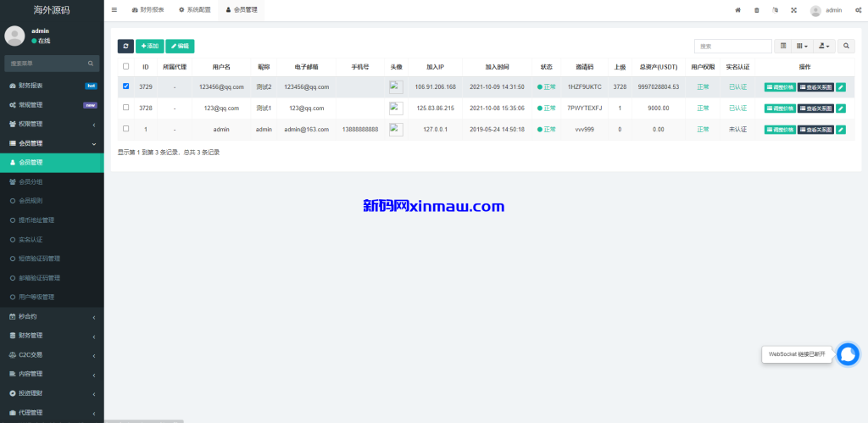Click pencil edit icon for admin row
Viewport: 868px width, 423px height.
(841, 130)
